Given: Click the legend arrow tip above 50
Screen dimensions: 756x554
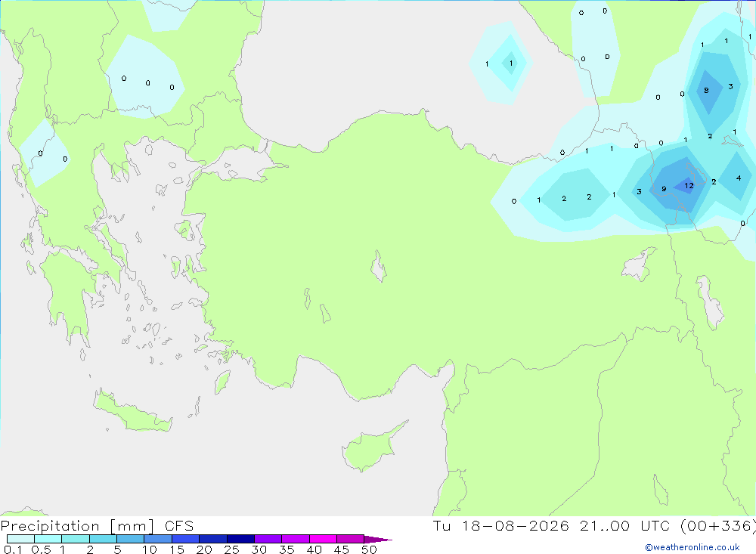Looking at the screenshot, I should coord(378,540).
